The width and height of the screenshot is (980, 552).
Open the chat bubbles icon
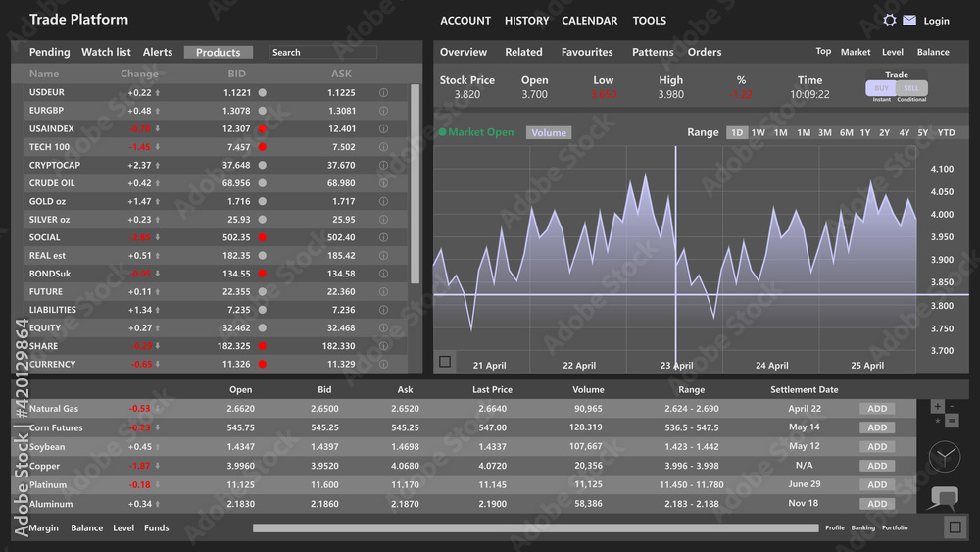944,498
